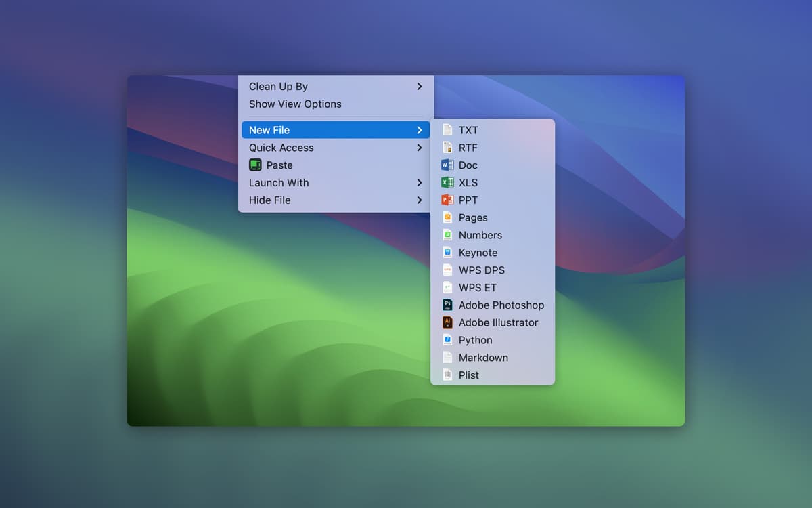812x508 pixels.
Task: Click the green Paste app icon
Action: (255, 165)
